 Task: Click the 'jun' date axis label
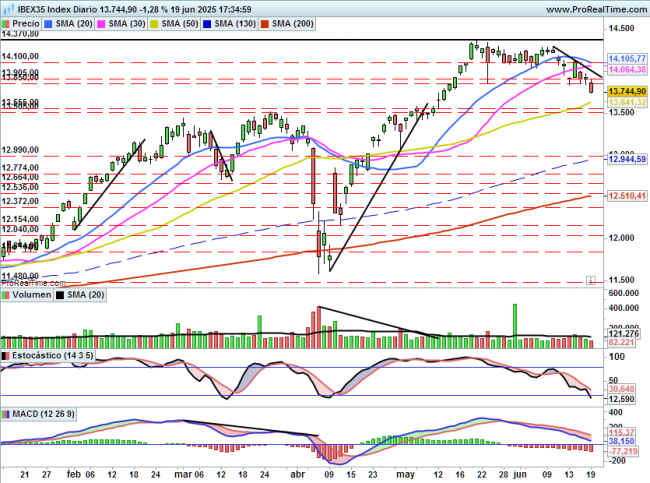520,474
